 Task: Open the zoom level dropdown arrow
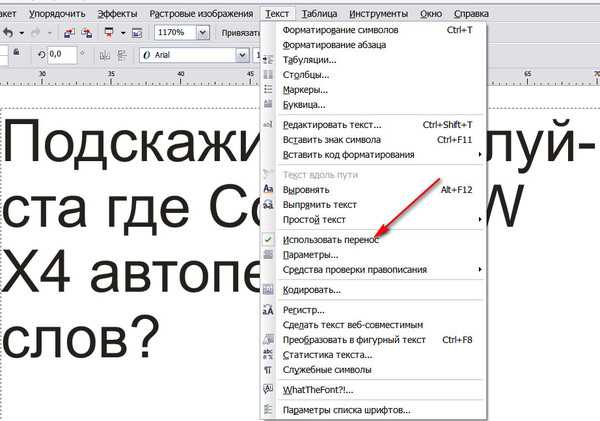click(x=203, y=33)
